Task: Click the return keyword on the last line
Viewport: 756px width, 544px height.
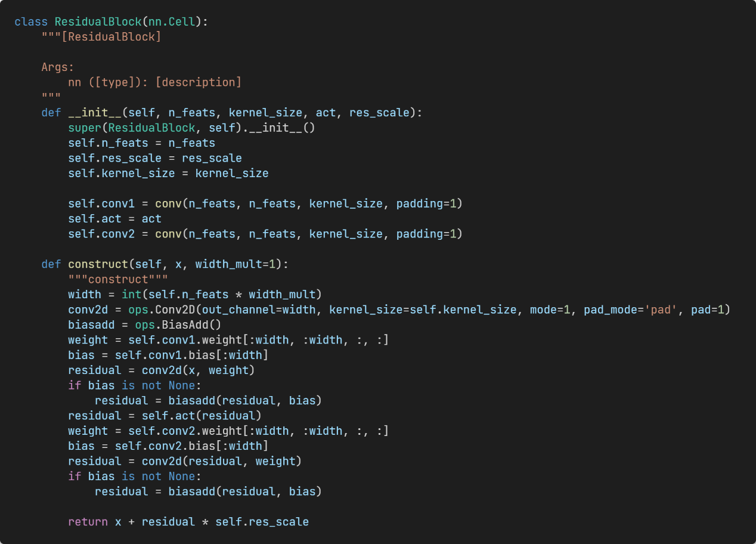Action: (x=88, y=521)
